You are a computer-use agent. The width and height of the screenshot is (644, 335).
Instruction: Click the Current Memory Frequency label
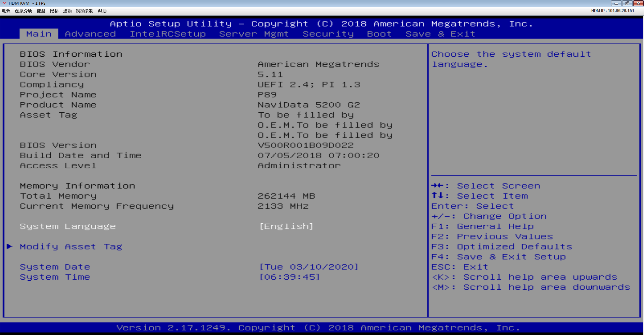pyautogui.click(x=97, y=206)
